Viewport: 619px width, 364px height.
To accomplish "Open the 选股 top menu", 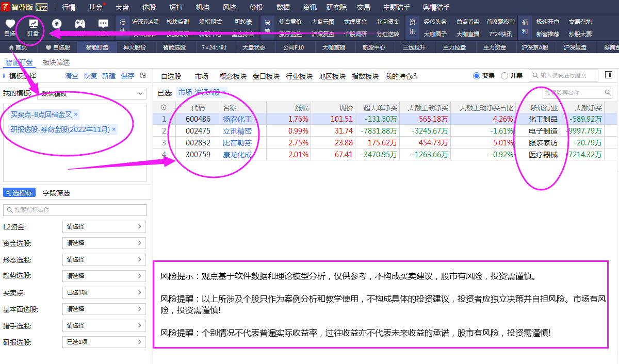I will [149, 7].
